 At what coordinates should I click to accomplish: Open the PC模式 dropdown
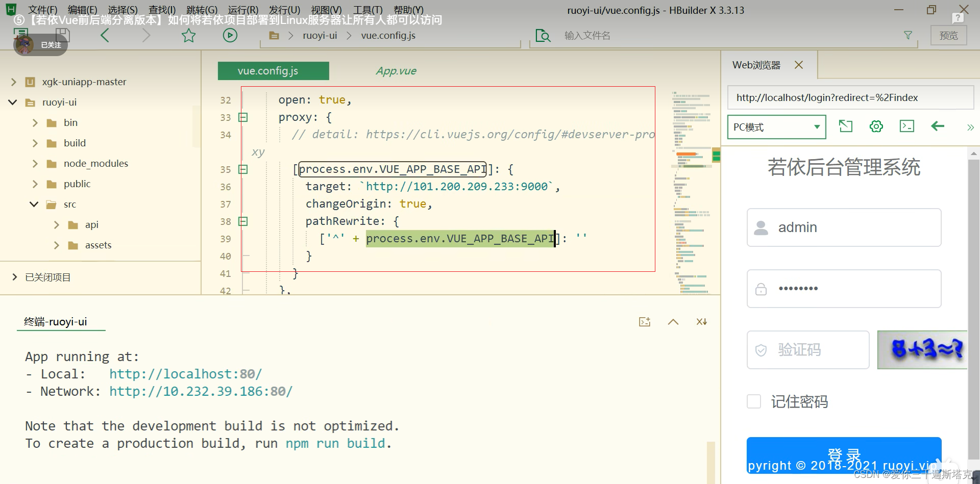(x=776, y=127)
